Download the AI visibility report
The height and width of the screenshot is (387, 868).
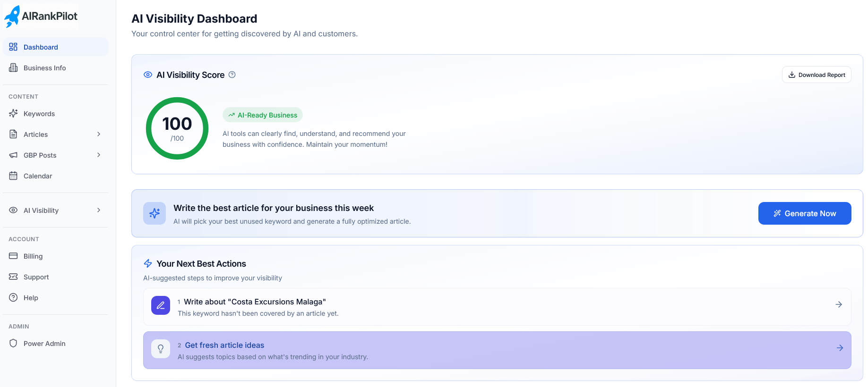tap(816, 75)
